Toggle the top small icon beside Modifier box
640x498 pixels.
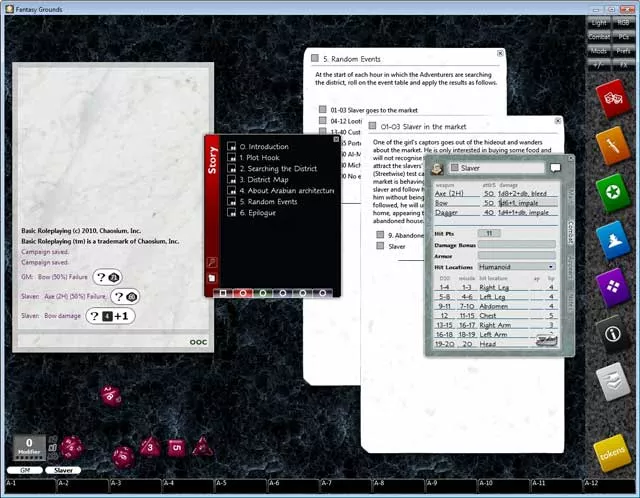(x=53, y=439)
